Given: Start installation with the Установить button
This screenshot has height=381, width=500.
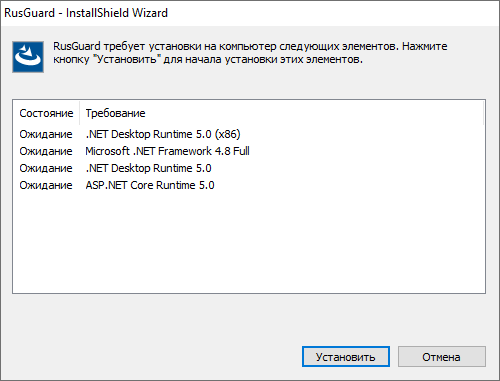Looking at the screenshot, I should pyautogui.click(x=346, y=357).
